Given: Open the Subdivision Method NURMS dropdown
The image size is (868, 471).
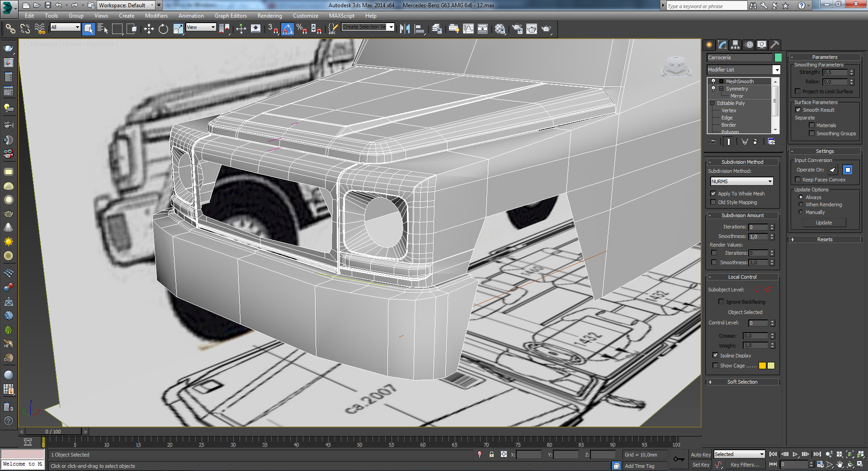Looking at the screenshot, I should point(742,181).
